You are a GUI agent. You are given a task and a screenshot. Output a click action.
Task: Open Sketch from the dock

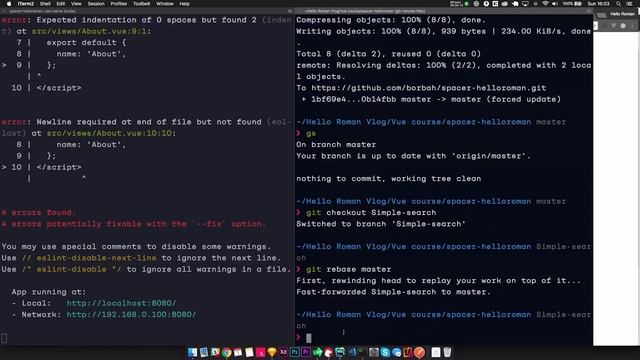click(x=272, y=352)
